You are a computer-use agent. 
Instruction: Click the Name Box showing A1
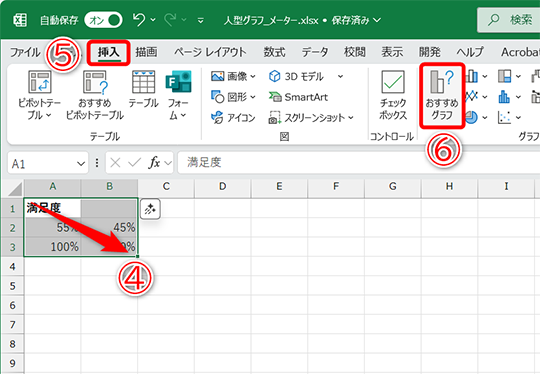41,163
